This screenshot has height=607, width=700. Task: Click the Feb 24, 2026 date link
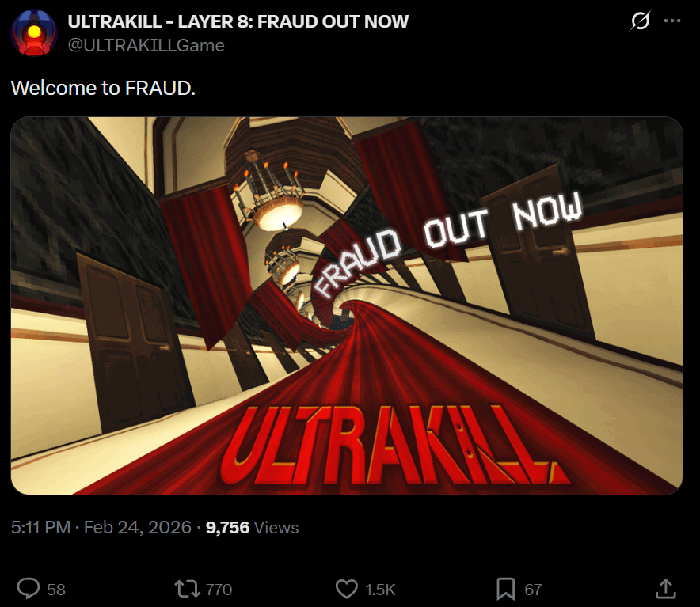coord(138,528)
